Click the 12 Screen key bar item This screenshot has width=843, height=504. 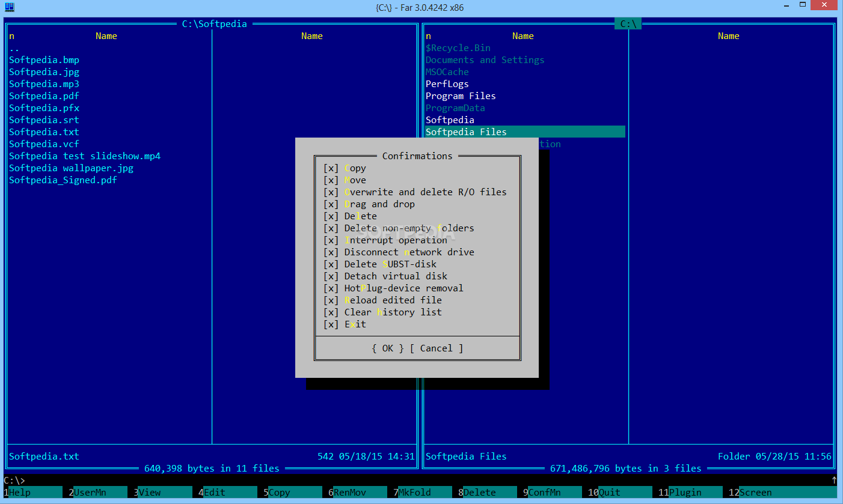782,493
